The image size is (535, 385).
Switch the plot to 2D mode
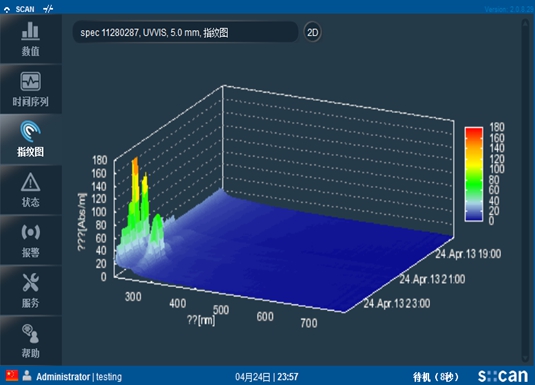coord(313,32)
